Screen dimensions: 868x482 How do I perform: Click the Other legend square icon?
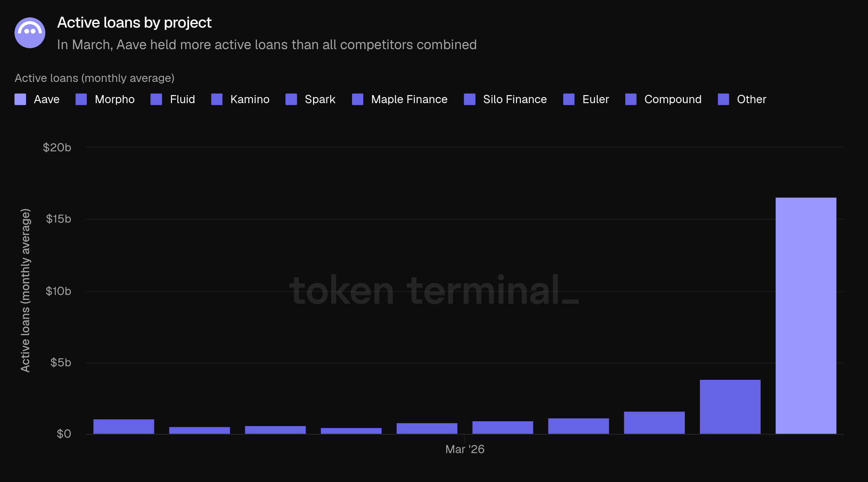(x=723, y=99)
